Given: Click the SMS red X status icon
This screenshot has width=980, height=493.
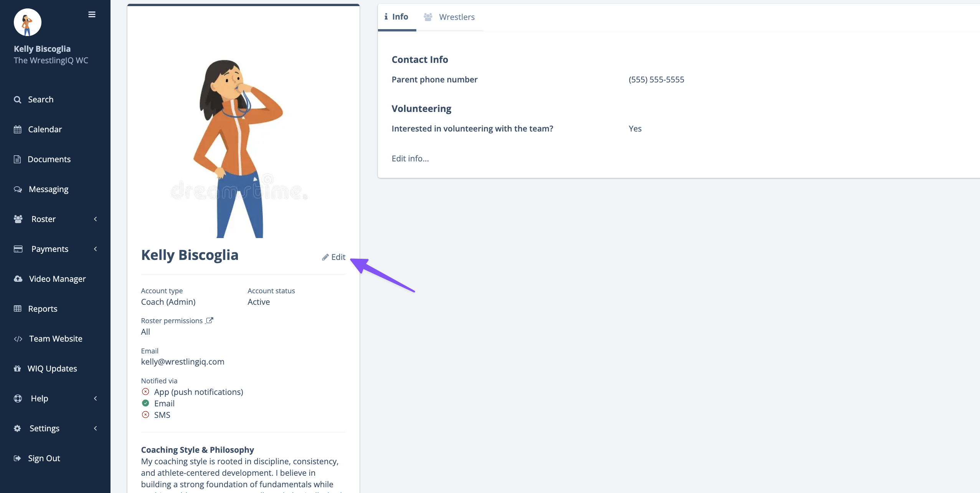Looking at the screenshot, I should click(x=145, y=414).
